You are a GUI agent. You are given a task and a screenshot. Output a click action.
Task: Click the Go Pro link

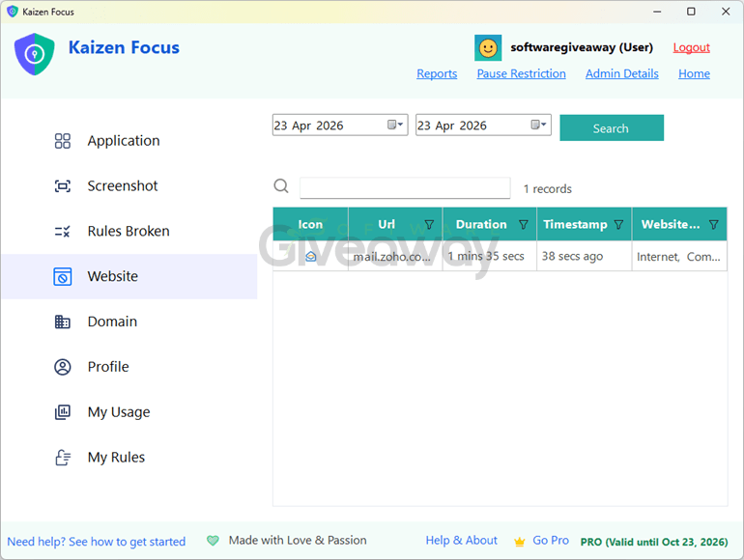pyautogui.click(x=551, y=540)
